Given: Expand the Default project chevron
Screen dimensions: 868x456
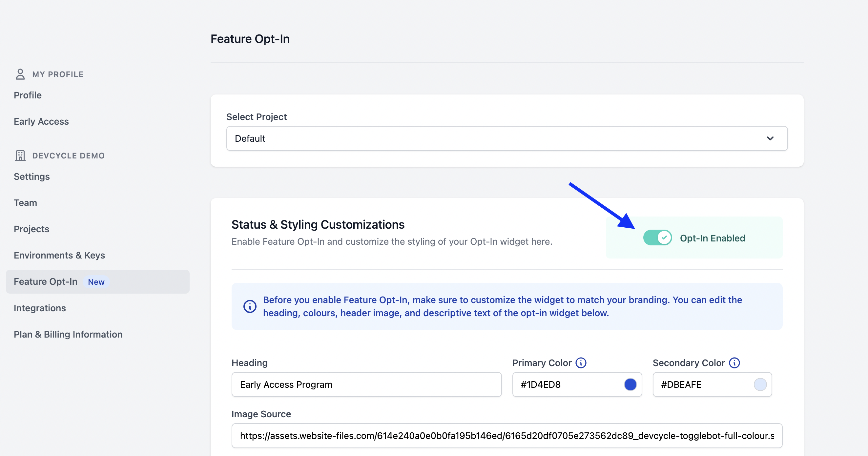Looking at the screenshot, I should (x=771, y=138).
